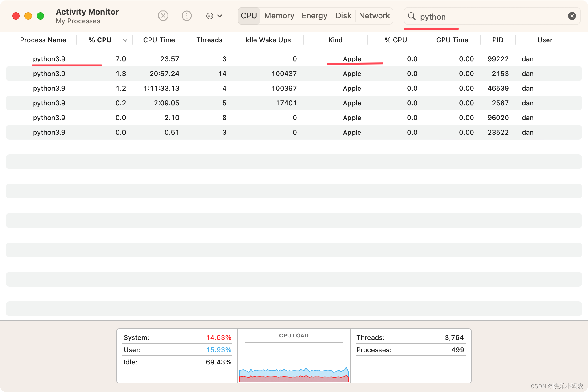This screenshot has height=392, width=588.
Task: Open the Network tab
Action: point(374,16)
